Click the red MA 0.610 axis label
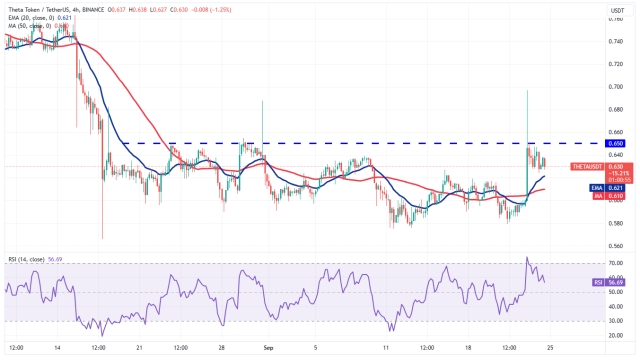This screenshot has height=360, width=640. (x=609, y=196)
